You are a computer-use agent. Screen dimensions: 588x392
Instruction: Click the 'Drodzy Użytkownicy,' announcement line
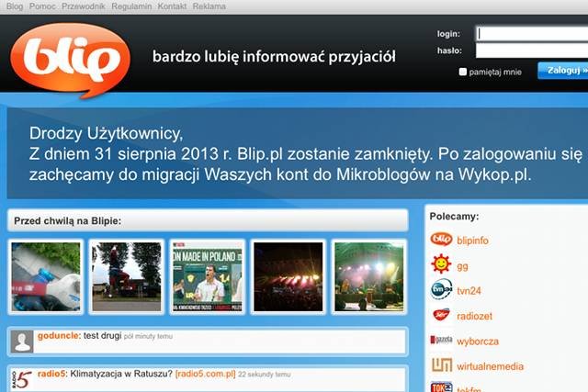pos(107,134)
